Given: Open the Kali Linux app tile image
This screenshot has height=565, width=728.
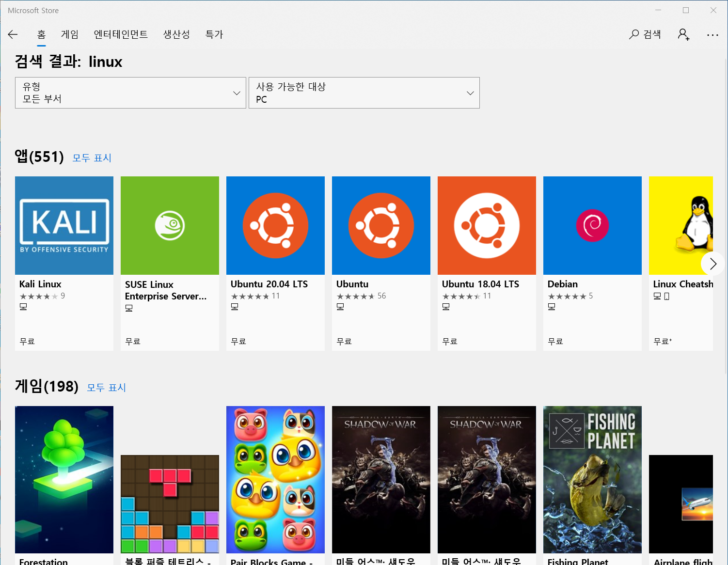Looking at the screenshot, I should 64,225.
